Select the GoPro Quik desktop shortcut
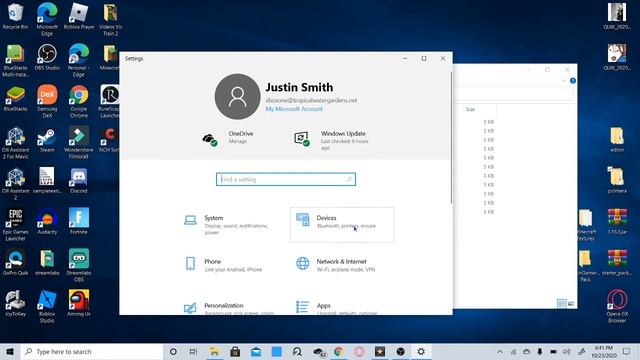640x360 pixels. pos(16,262)
